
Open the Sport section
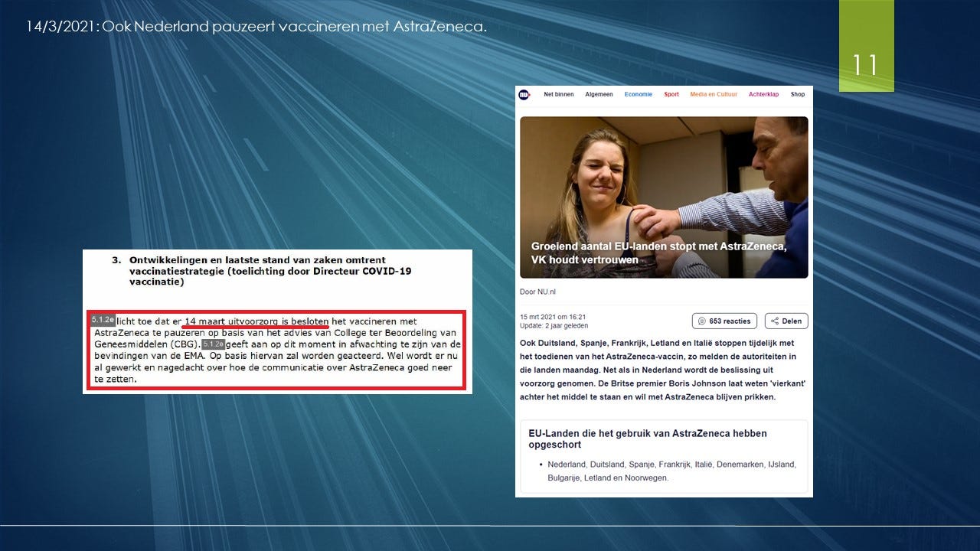point(671,94)
